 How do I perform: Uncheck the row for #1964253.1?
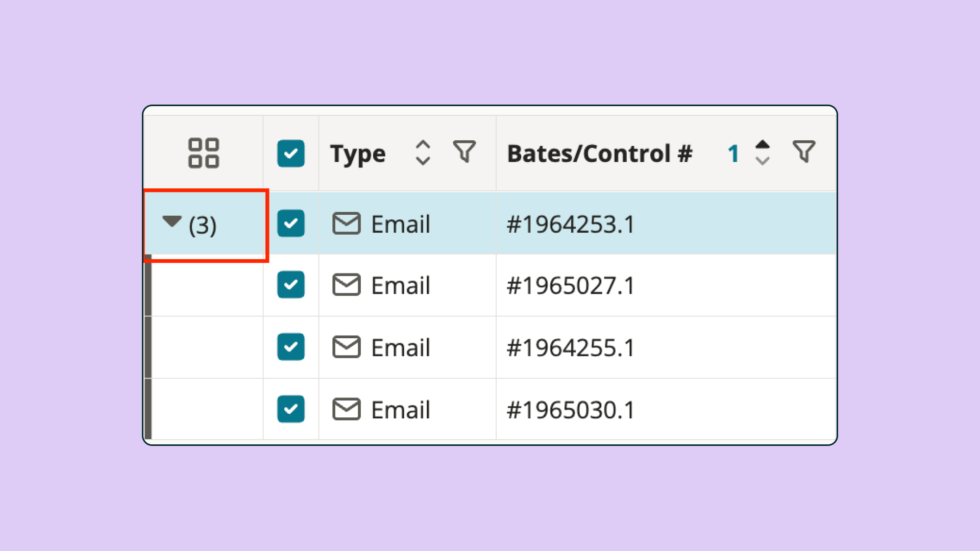(290, 223)
